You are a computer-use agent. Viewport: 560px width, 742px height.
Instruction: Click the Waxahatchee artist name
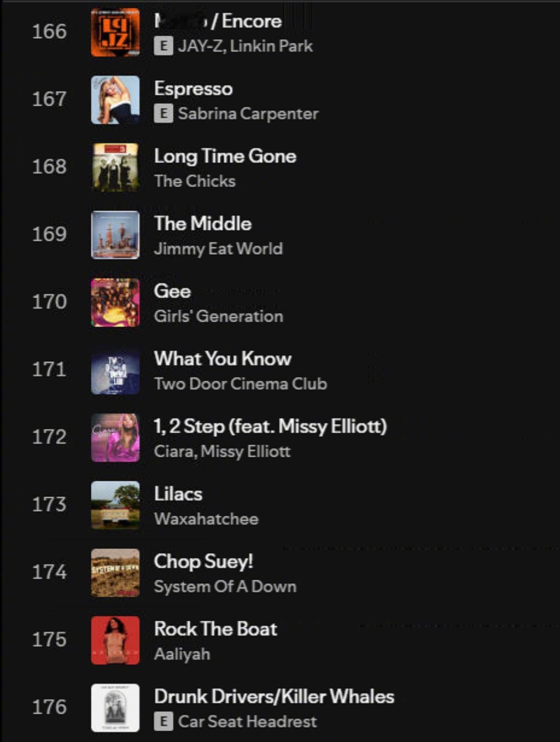(206, 519)
